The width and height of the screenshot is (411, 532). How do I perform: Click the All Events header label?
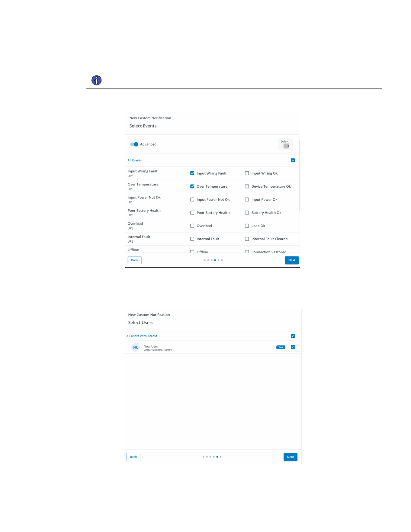[135, 160]
